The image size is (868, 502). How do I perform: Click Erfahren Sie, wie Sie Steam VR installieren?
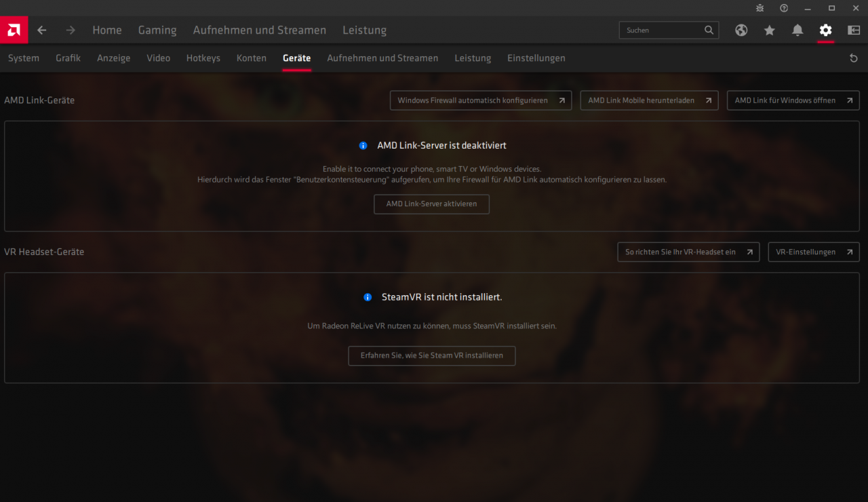click(x=432, y=355)
